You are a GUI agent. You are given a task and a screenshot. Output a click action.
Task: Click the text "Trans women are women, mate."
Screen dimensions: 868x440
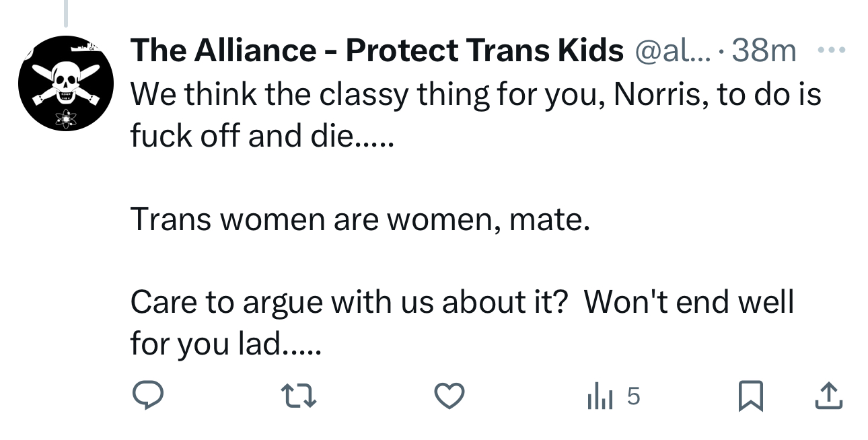pyautogui.click(x=360, y=219)
